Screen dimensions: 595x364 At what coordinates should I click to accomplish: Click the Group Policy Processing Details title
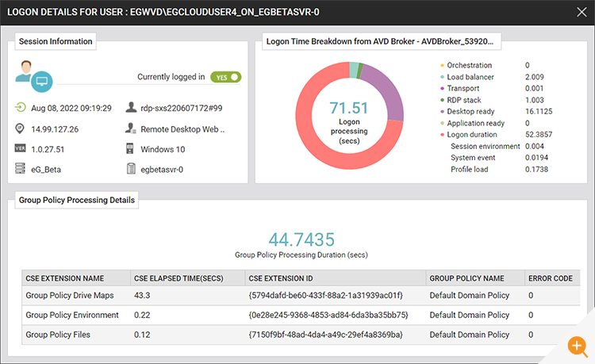(x=77, y=200)
